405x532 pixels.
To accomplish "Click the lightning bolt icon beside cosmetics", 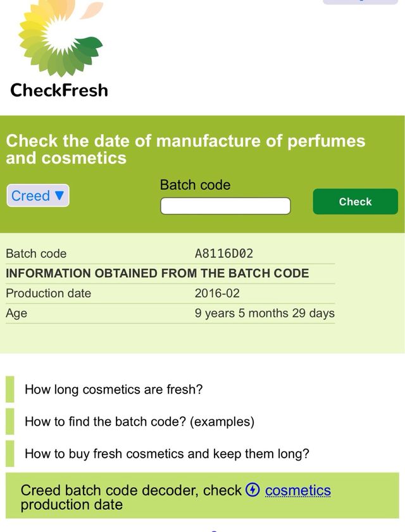I will click(252, 490).
